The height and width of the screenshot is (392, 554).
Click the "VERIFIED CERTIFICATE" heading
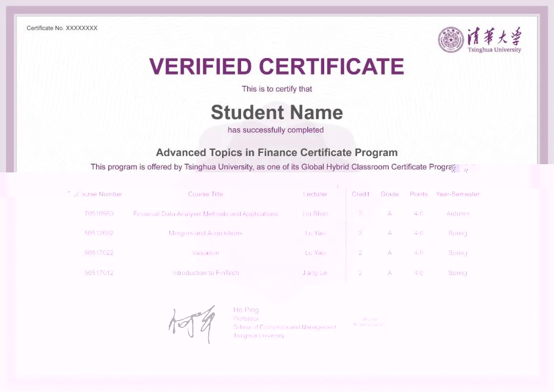click(x=276, y=67)
